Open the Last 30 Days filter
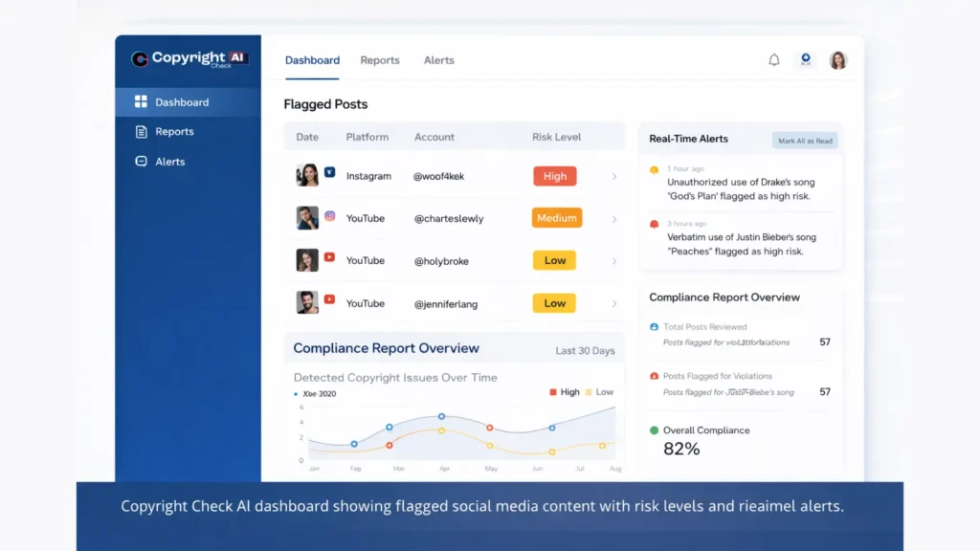The width and height of the screenshot is (980, 551). 585,351
